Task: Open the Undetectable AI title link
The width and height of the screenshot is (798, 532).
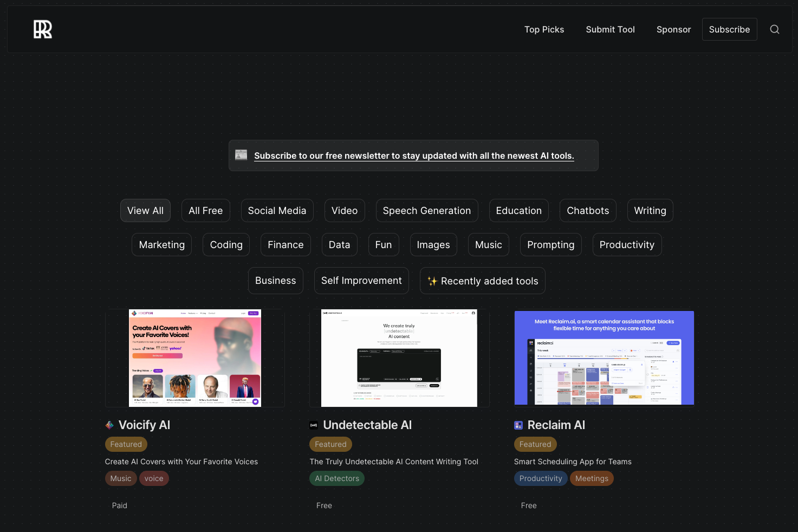Action: (x=367, y=425)
